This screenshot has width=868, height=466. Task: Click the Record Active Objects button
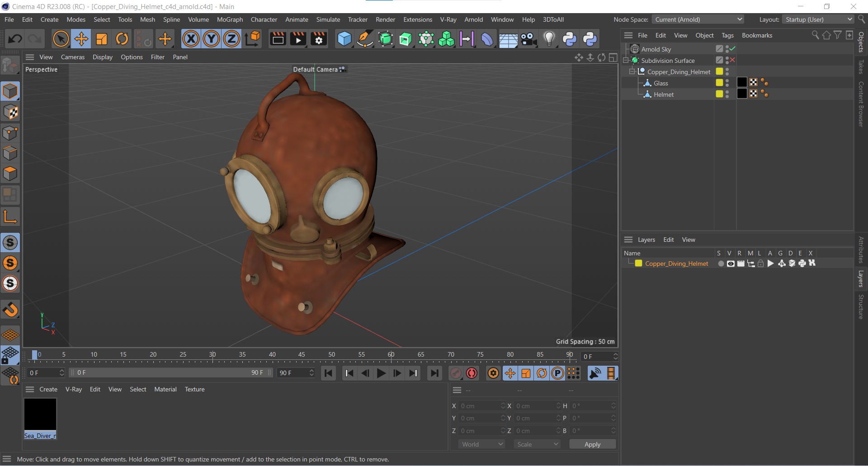click(x=455, y=373)
